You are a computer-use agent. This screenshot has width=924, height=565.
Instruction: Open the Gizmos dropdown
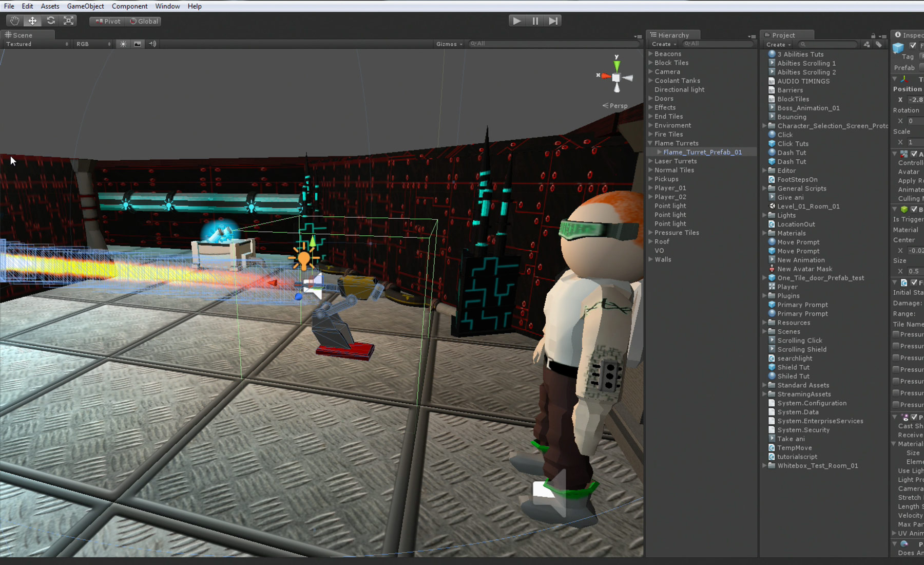tap(449, 44)
